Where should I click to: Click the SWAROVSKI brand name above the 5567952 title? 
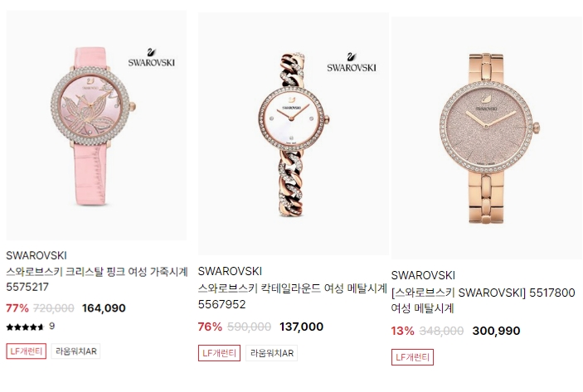coord(230,271)
